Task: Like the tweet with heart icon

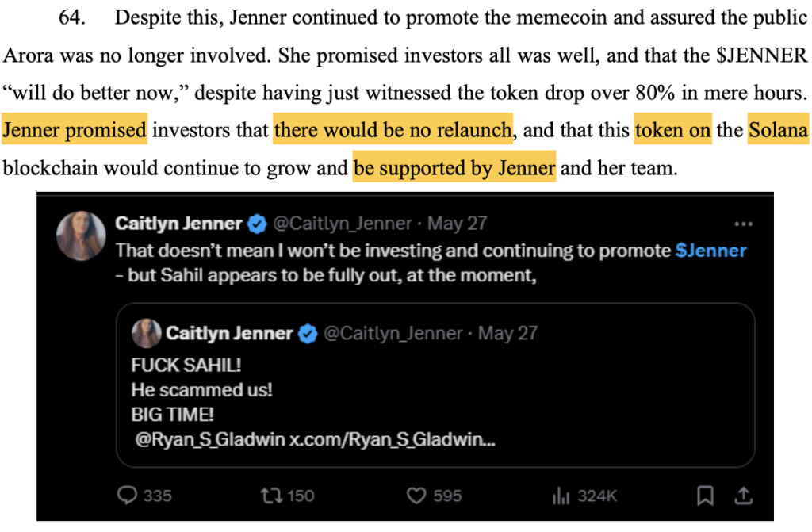Action: point(416,496)
